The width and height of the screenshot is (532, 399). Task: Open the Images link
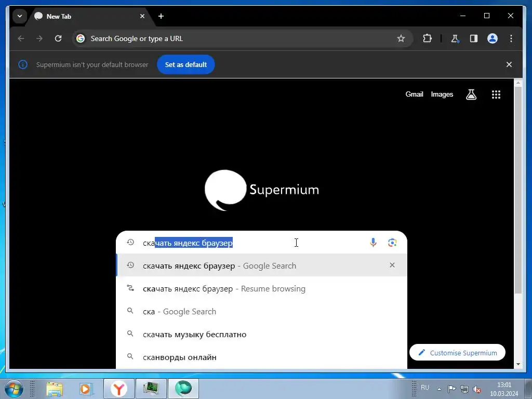(442, 95)
